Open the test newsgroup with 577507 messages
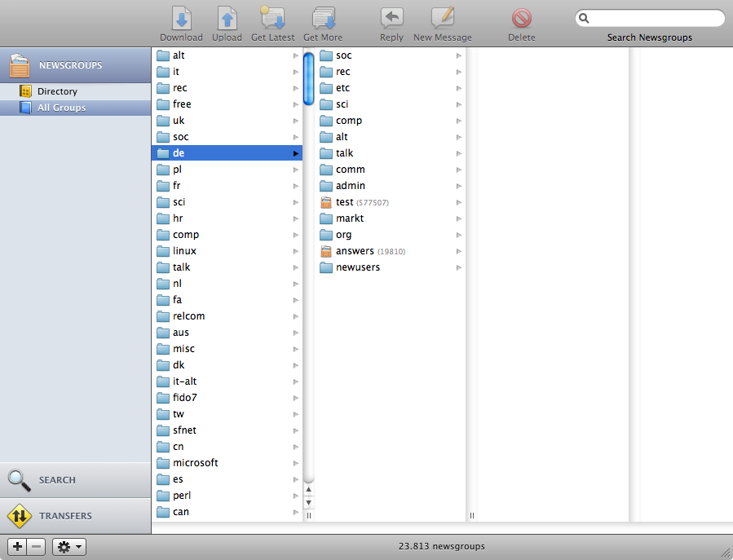The width and height of the screenshot is (733, 560). (345, 202)
